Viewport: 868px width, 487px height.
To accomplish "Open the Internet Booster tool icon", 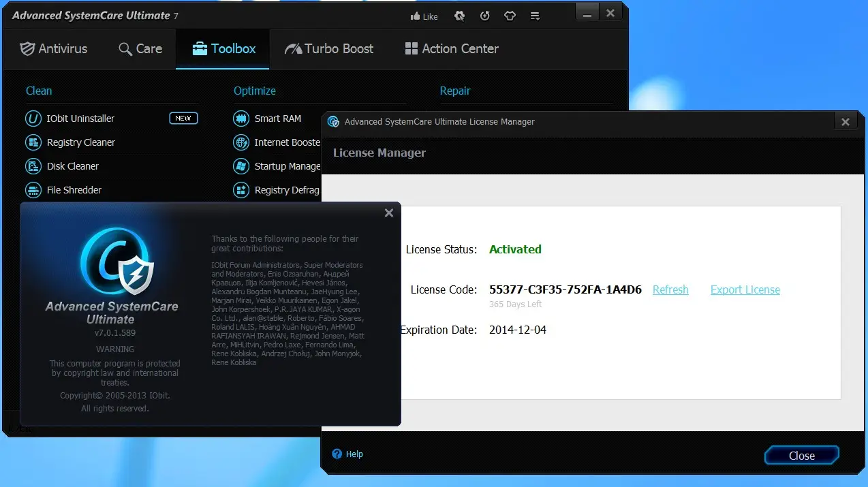I will coord(241,142).
